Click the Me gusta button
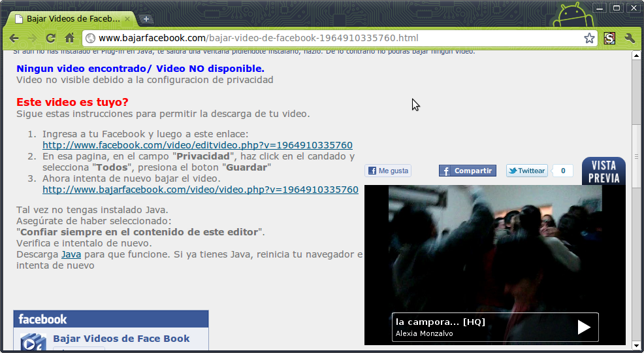 pyautogui.click(x=388, y=171)
